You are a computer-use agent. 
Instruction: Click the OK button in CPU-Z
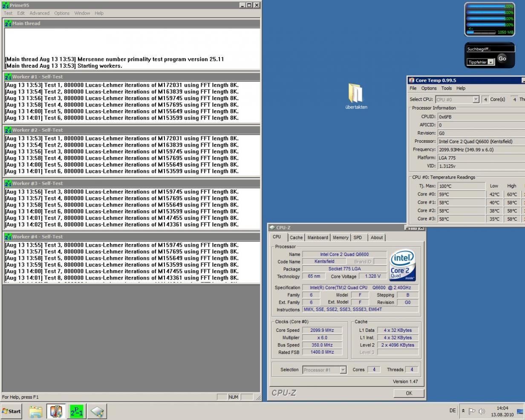[409, 393]
